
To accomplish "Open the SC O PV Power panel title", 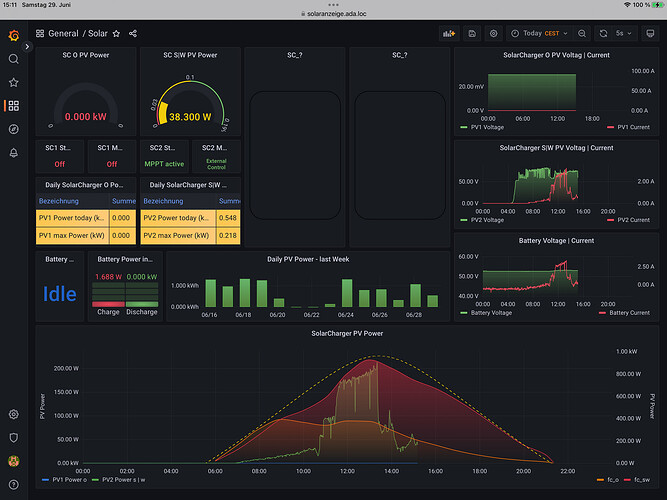I will [x=86, y=55].
